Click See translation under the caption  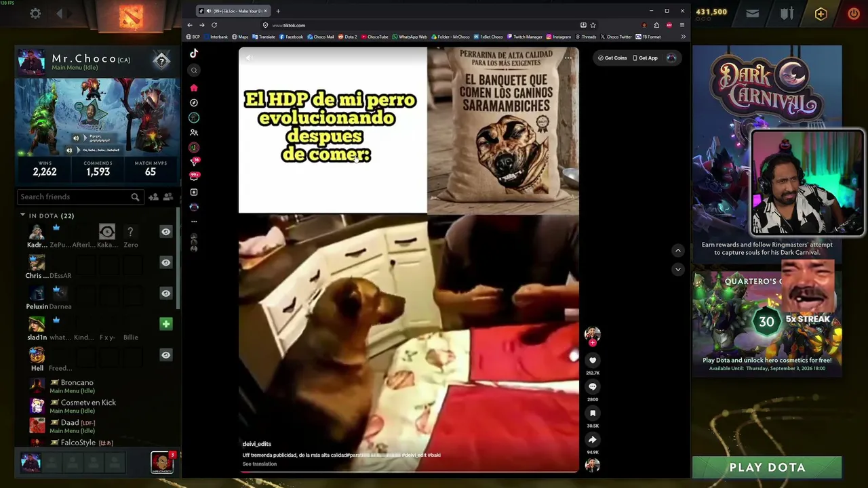click(260, 464)
